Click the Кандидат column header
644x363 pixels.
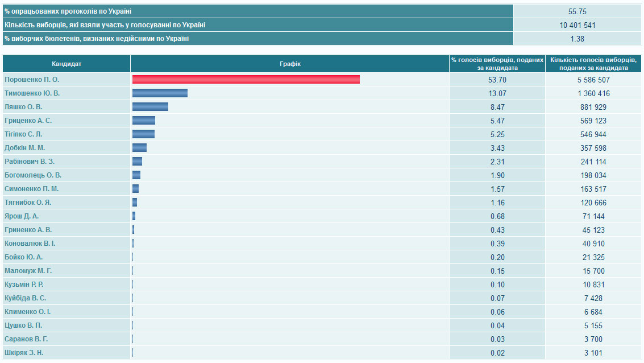point(67,64)
